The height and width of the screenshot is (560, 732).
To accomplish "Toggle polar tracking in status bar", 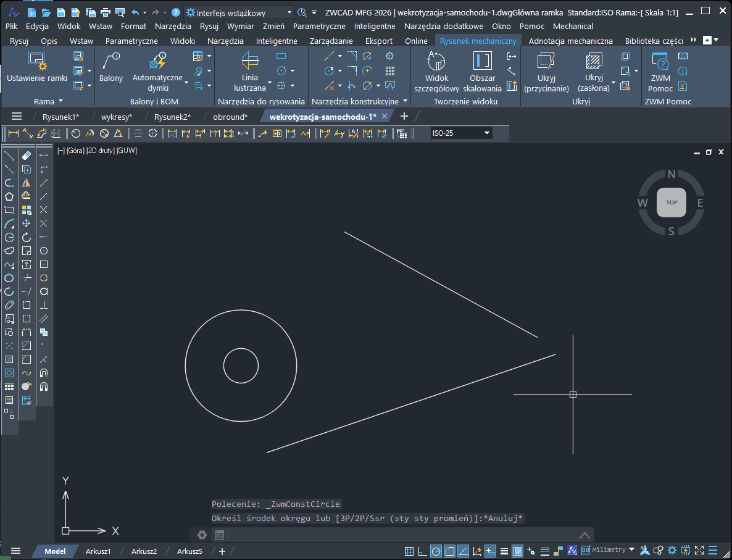I will click(x=436, y=551).
